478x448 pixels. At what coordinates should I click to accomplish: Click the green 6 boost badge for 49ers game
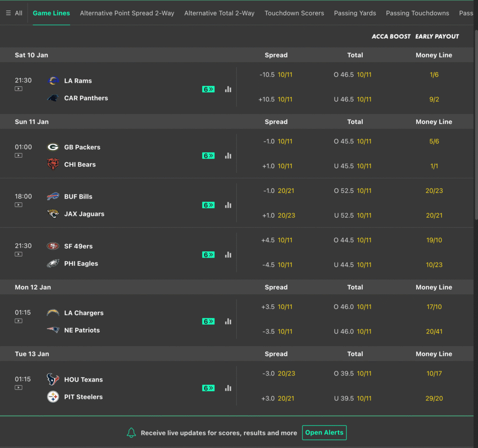click(x=208, y=255)
